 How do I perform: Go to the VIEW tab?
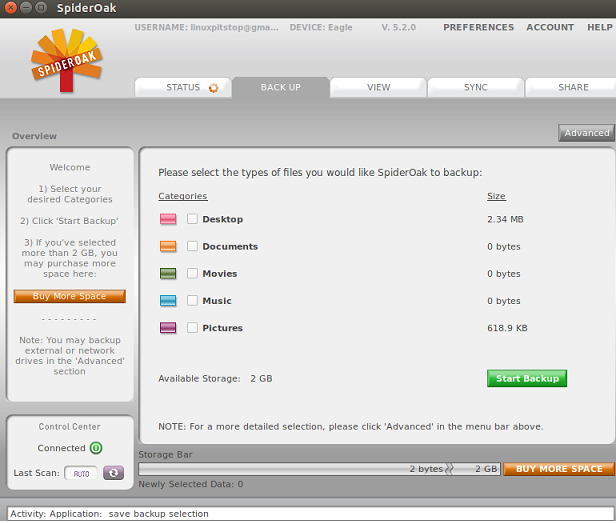tap(378, 87)
